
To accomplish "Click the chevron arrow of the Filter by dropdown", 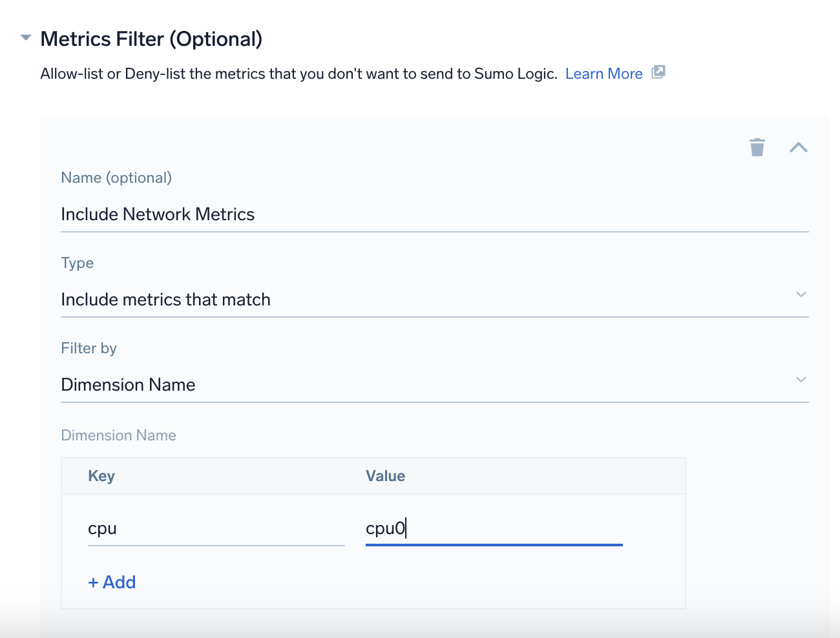I will [801, 380].
